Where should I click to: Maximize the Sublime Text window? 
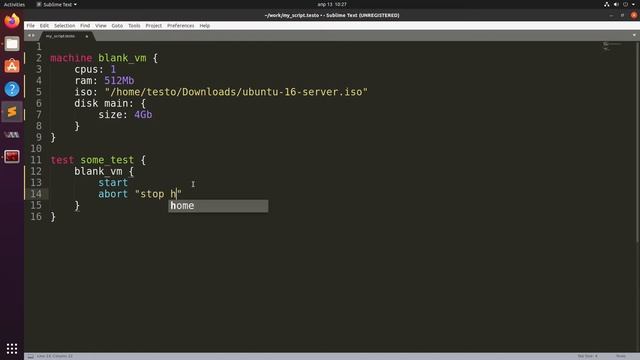[622, 16]
